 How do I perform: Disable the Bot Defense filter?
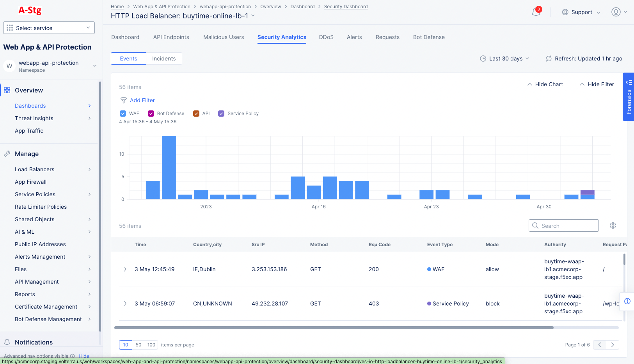click(x=151, y=113)
